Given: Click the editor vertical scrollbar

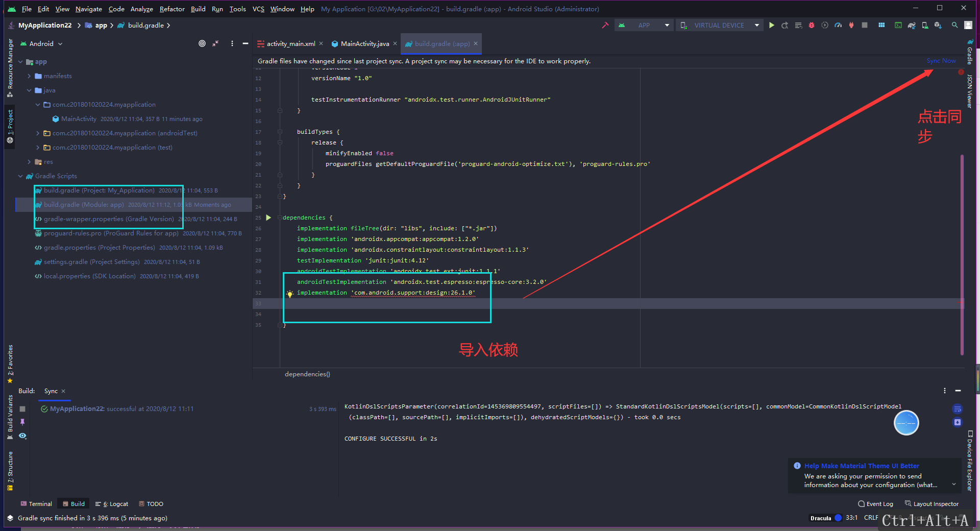Looking at the screenshot, I should click(x=962, y=255).
